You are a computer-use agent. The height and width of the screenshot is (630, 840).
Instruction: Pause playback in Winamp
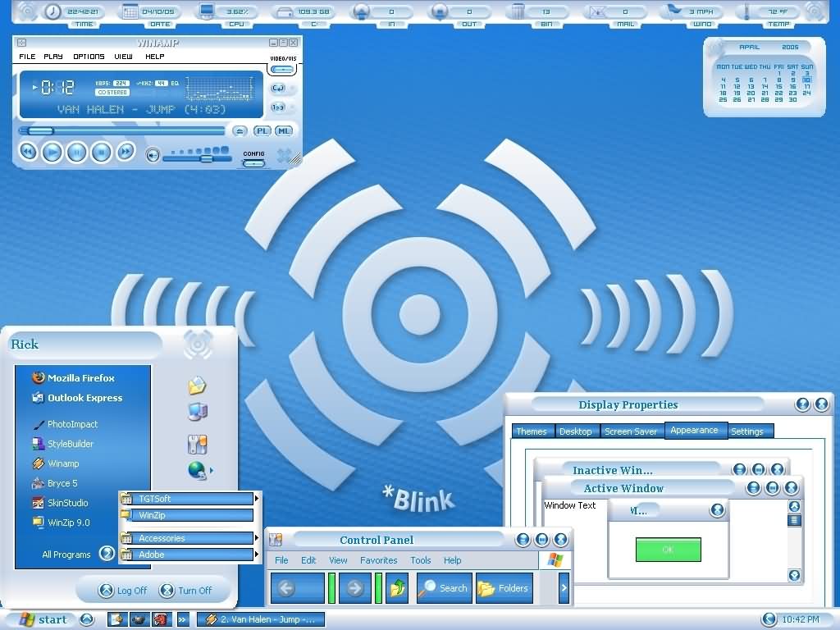(76, 153)
